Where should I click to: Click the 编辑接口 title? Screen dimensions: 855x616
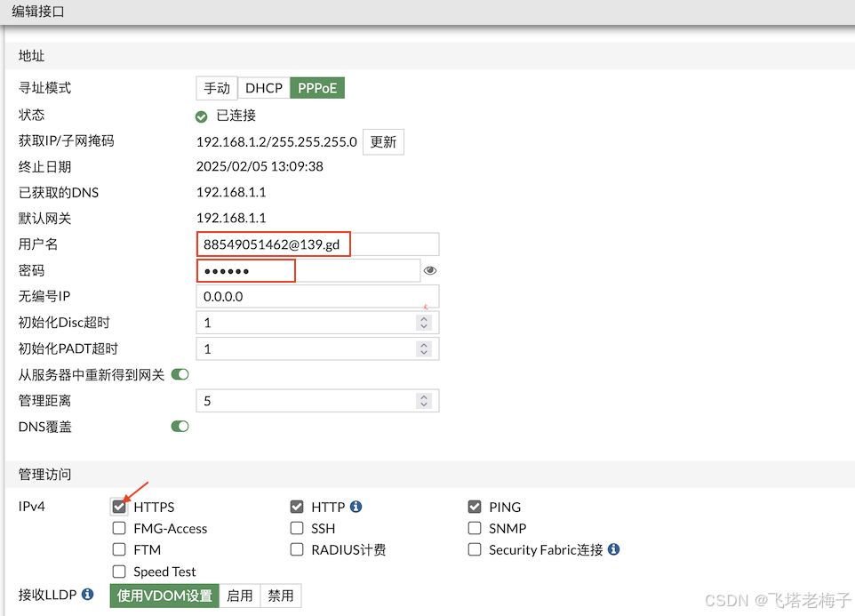tap(38, 12)
